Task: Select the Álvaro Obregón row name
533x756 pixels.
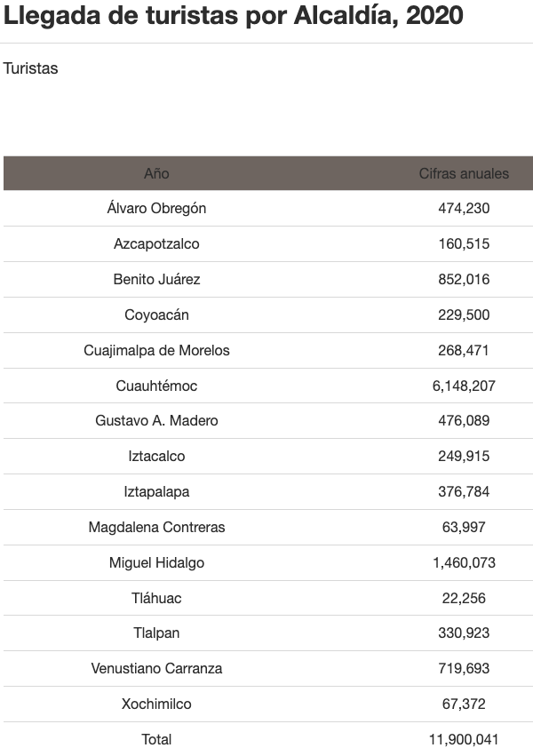Action: [x=156, y=208]
